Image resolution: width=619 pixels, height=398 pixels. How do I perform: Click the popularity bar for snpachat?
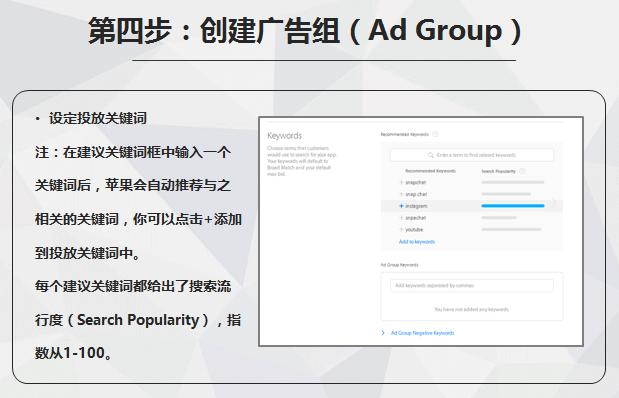[499, 218]
